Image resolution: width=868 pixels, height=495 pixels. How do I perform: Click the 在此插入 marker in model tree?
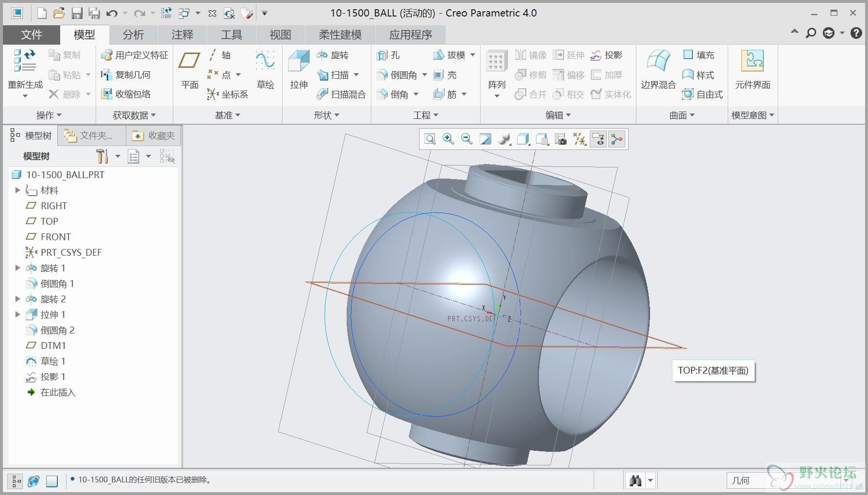(x=51, y=392)
